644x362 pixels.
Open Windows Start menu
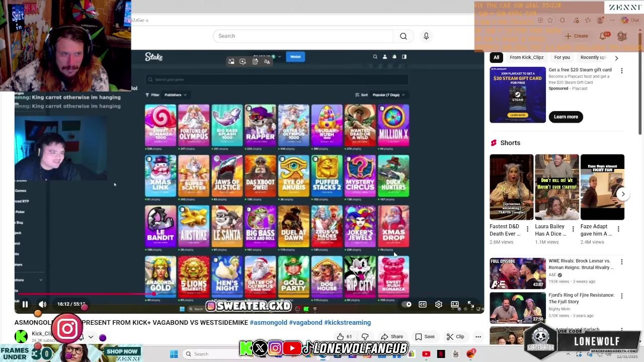(174, 354)
